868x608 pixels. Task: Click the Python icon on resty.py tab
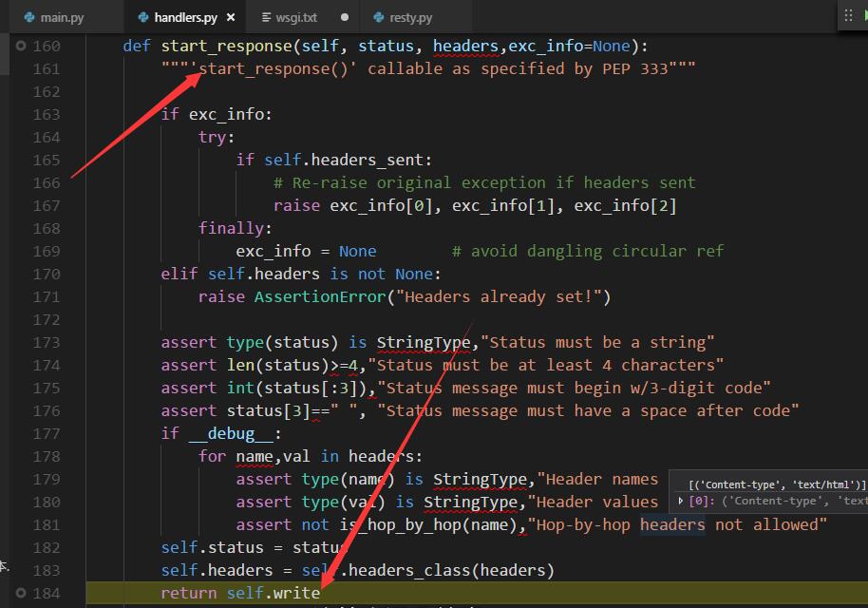[379, 18]
